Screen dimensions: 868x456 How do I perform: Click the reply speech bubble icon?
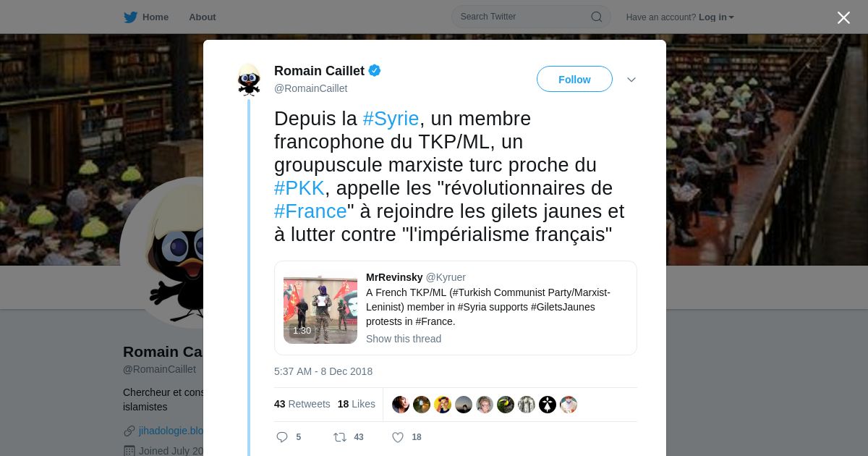pyautogui.click(x=282, y=437)
